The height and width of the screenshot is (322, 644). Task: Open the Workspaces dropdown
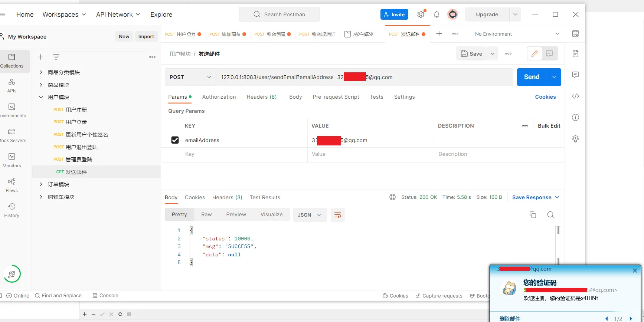coord(64,14)
